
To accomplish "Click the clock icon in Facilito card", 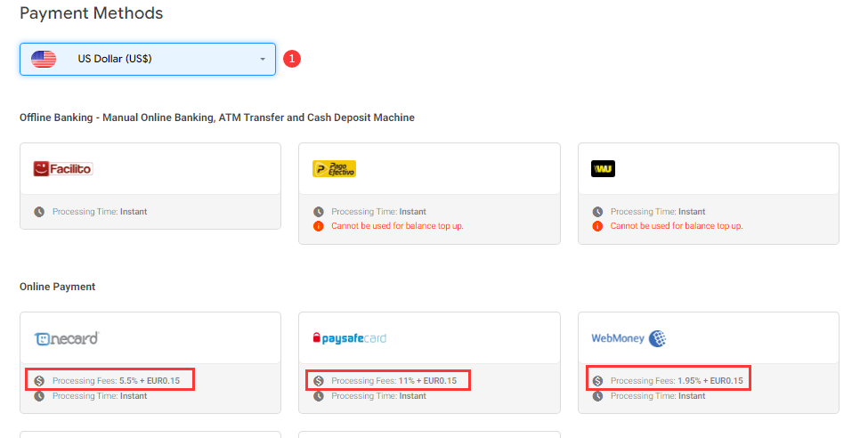I will 39,212.
